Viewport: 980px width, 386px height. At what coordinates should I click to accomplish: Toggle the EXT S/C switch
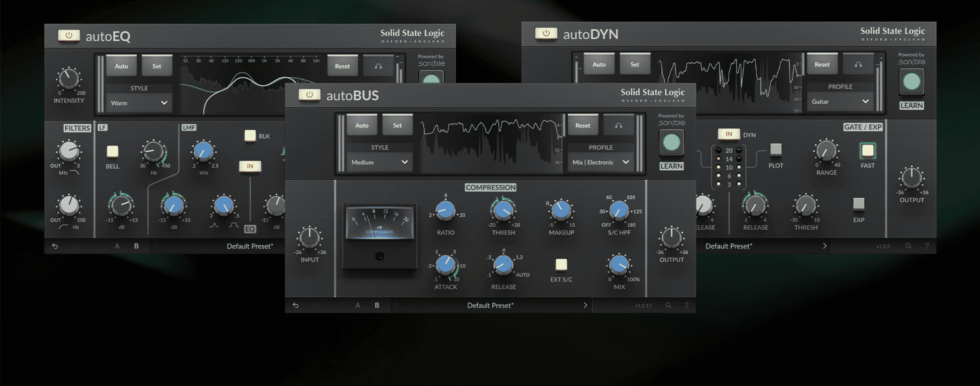point(561,264)
